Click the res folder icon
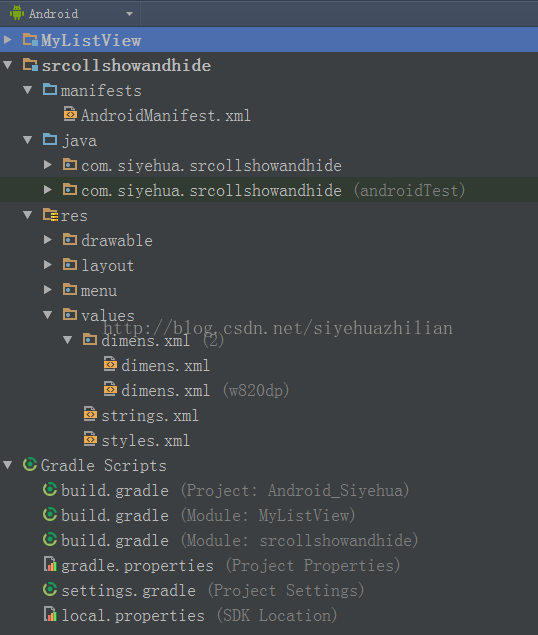The width and height of the screenshot is (538, 635). click(51, 215)
